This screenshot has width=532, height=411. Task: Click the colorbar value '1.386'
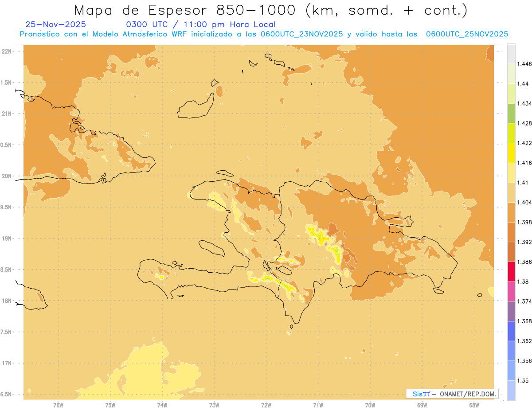525,262
